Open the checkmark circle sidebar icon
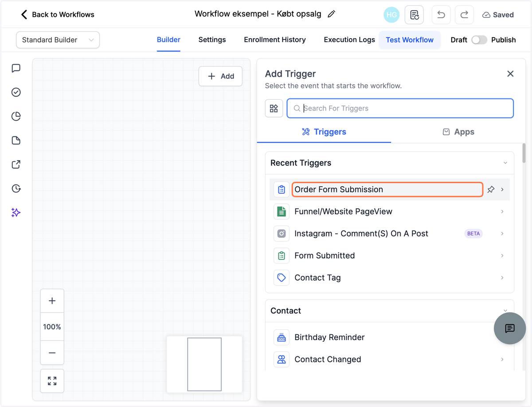The image size is (532, 407). (x=16, y=92)
